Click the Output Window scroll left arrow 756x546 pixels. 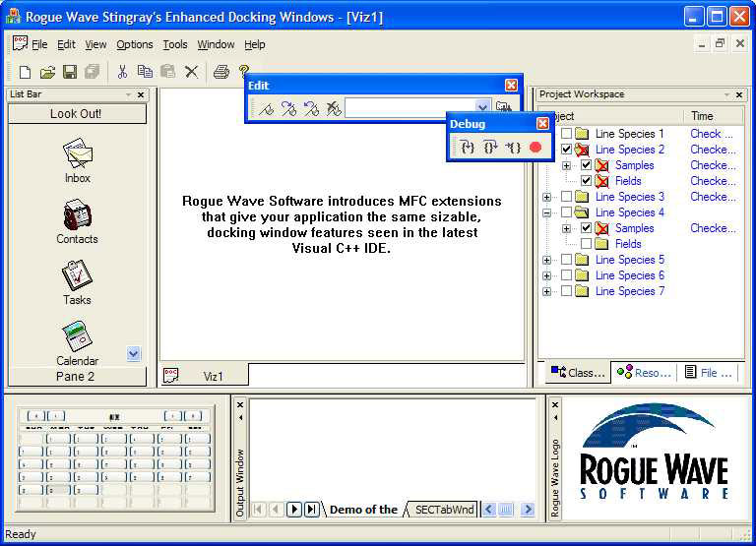[x=489, y=510]
